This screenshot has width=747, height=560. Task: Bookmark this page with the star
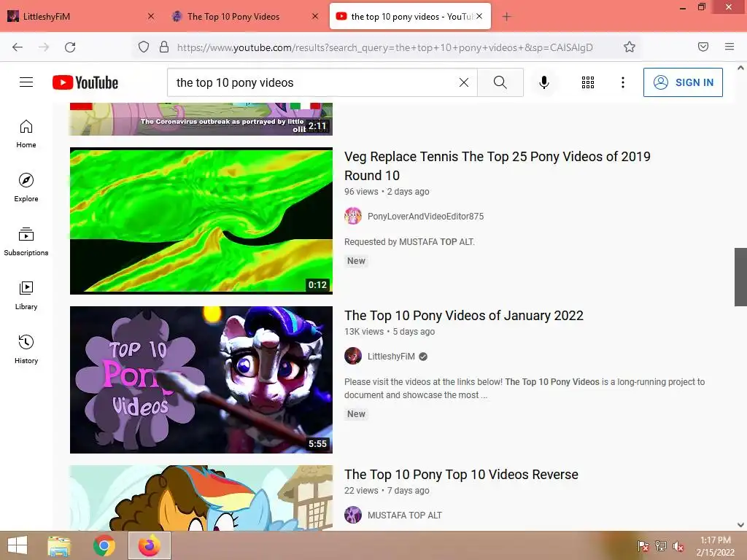tap(630, 47)
